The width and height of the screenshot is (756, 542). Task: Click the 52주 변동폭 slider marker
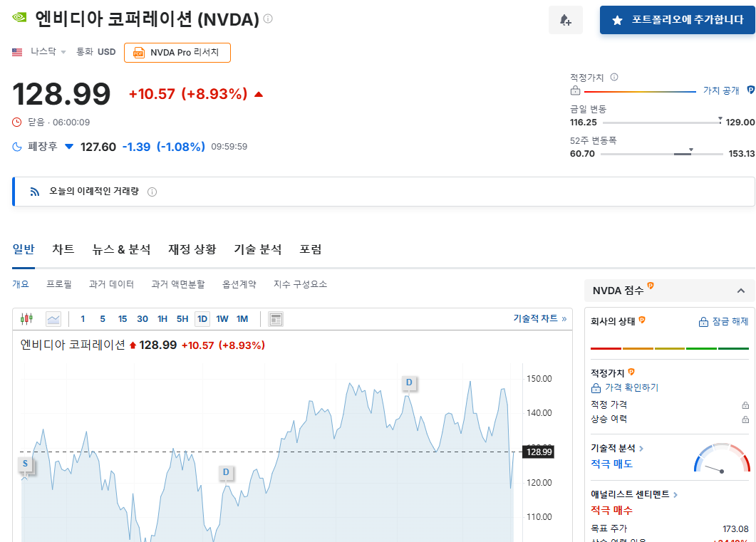[689, 151]
